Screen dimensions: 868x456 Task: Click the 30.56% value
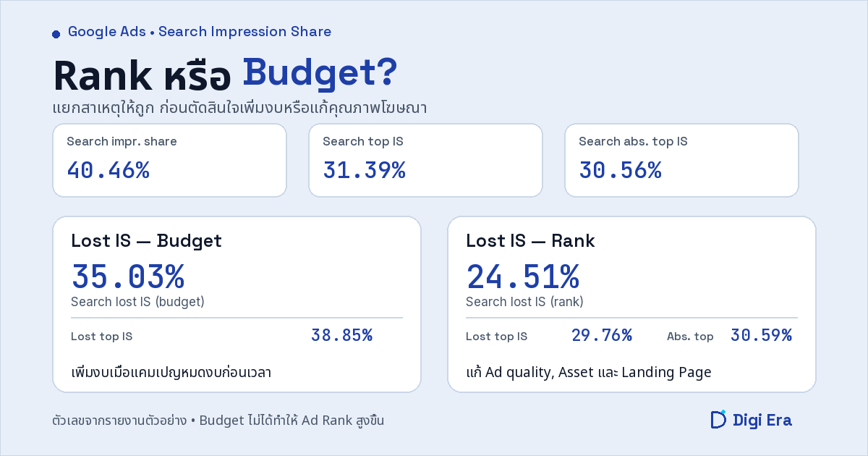[x=620, y=170]
